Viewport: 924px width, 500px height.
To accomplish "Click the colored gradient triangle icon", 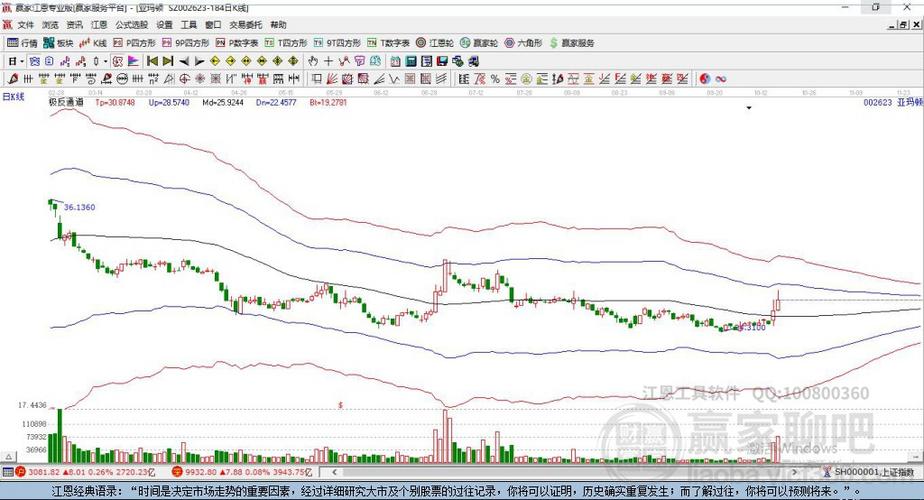I will (x=133, y=61).
